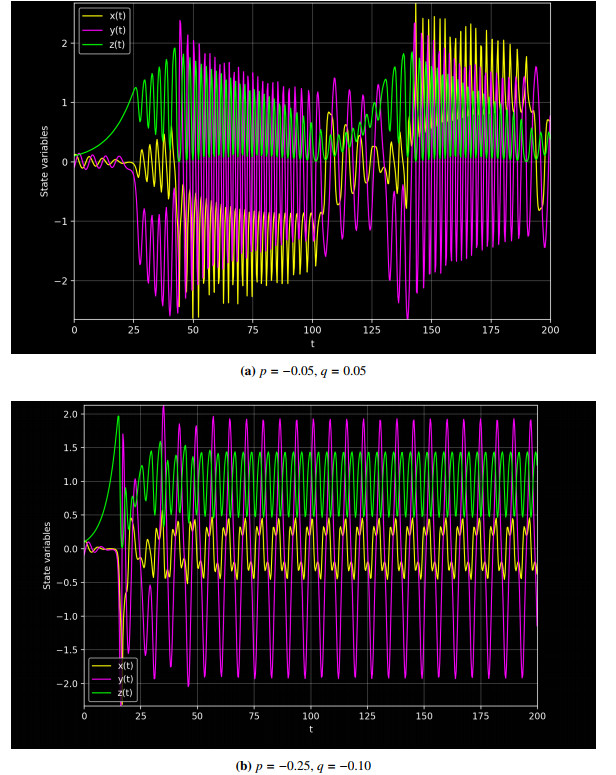Screen dimensions: 616x775
Task: Click the "t" x-axis label under the bottom plot
Action: pyautogui.click(x=311, y=731)
